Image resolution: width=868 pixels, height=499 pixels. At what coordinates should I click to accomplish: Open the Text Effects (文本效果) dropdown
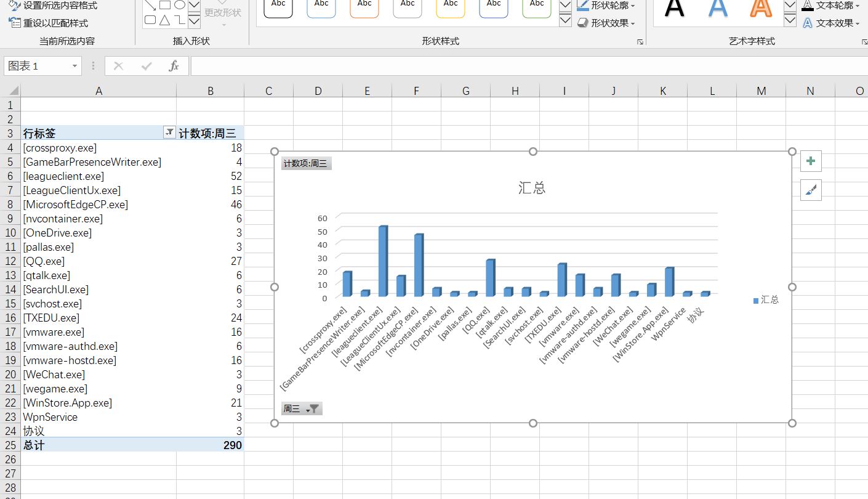tap(831, 23)
